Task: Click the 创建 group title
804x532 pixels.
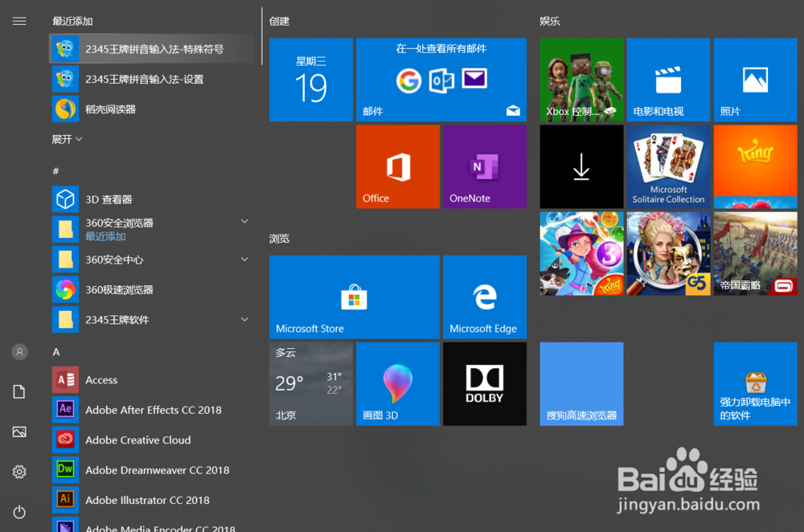Action: point(280,22)
